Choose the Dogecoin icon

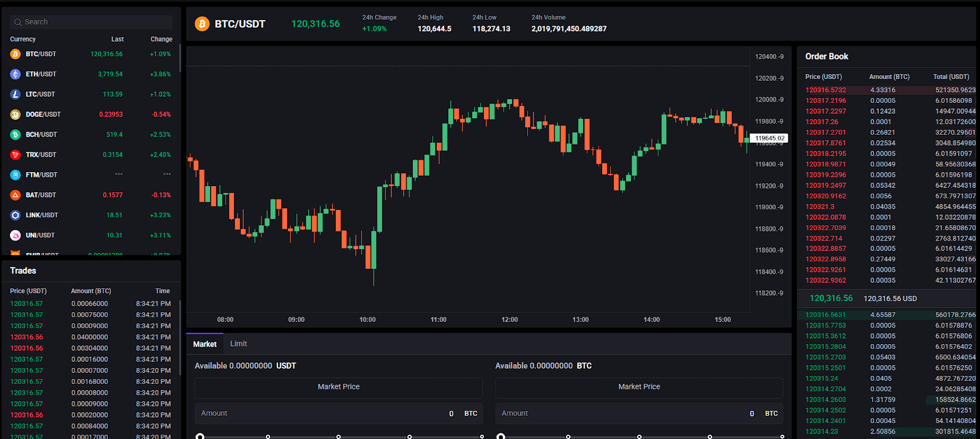point(15,114)
